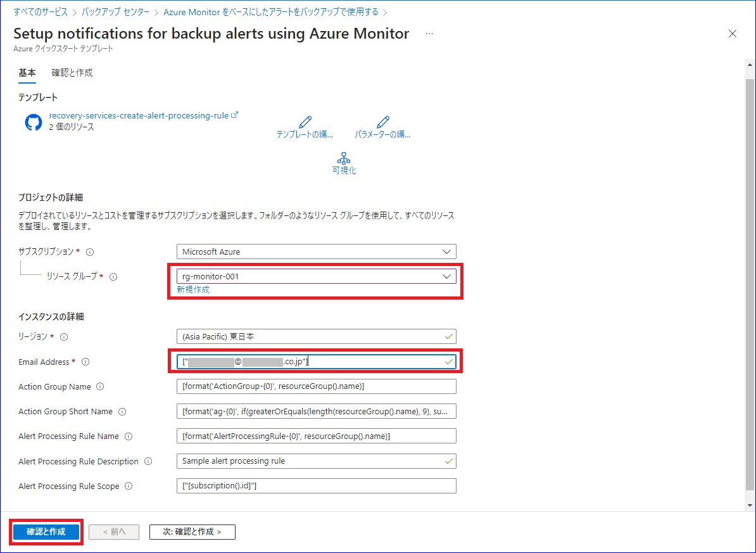Screen dimensions: 756x553
Task: Click the pencil icon for parameter editing
Action: [x=383, y=122]
